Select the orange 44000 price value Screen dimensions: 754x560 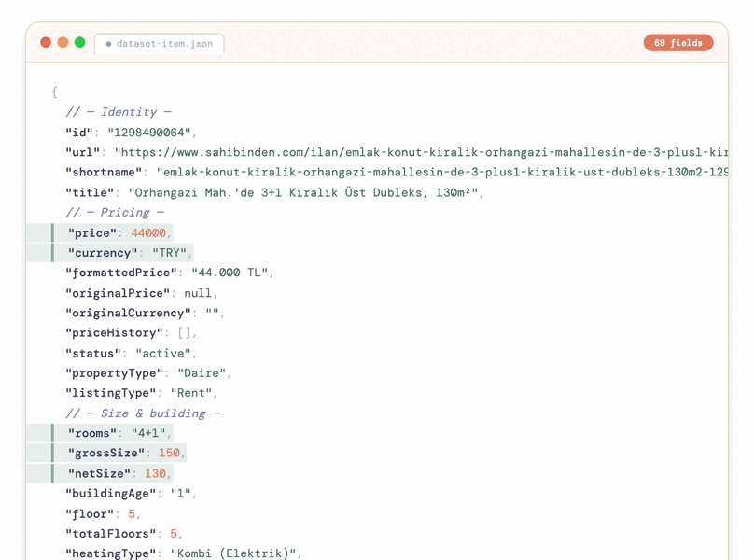tap(148, 232)
